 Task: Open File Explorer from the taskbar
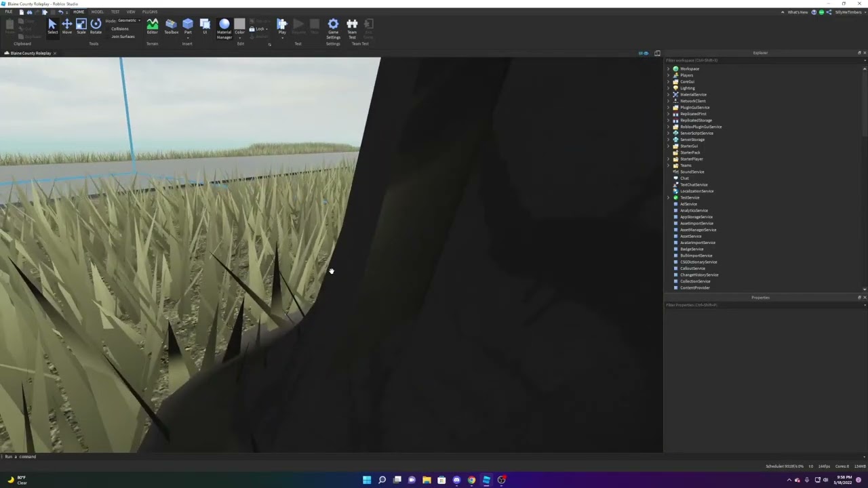[427, 480]
